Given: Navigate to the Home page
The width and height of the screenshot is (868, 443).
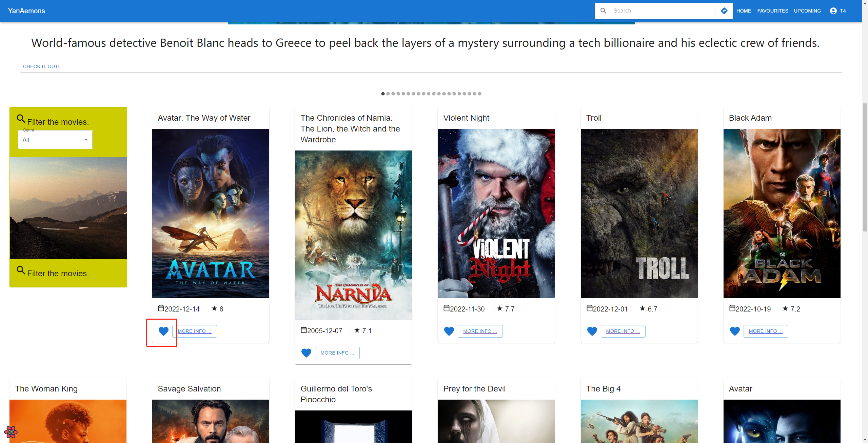Looking at the screenshot, I should click(x=744, y=11).
